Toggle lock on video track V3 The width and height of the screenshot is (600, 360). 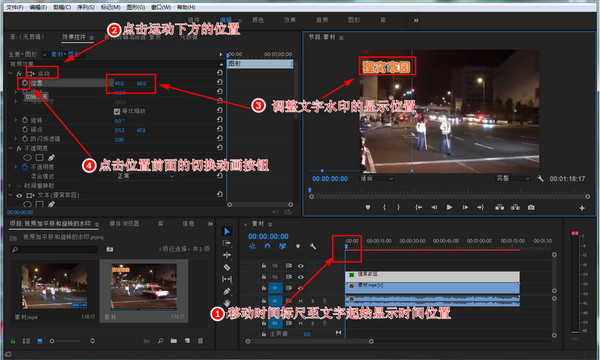(264, 265)
